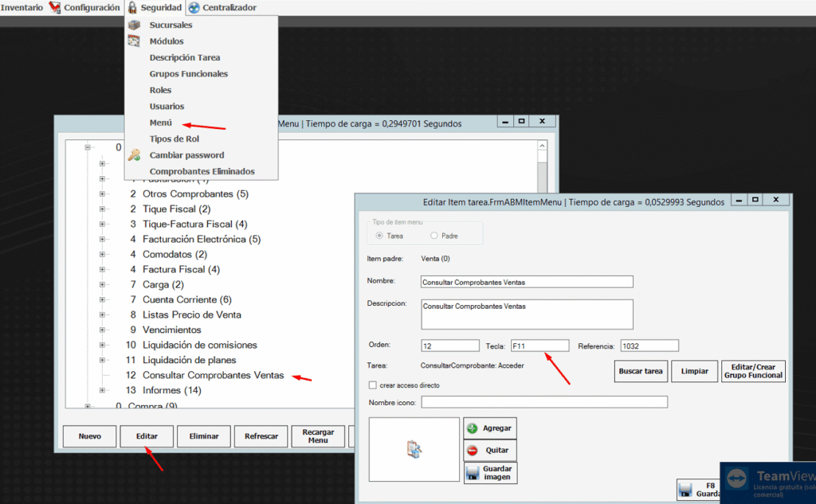Click the Editar button in menu window
Image resolution: width=816 pixels, height=504 pixels.
pyautogui.click(x=146, y=436)
